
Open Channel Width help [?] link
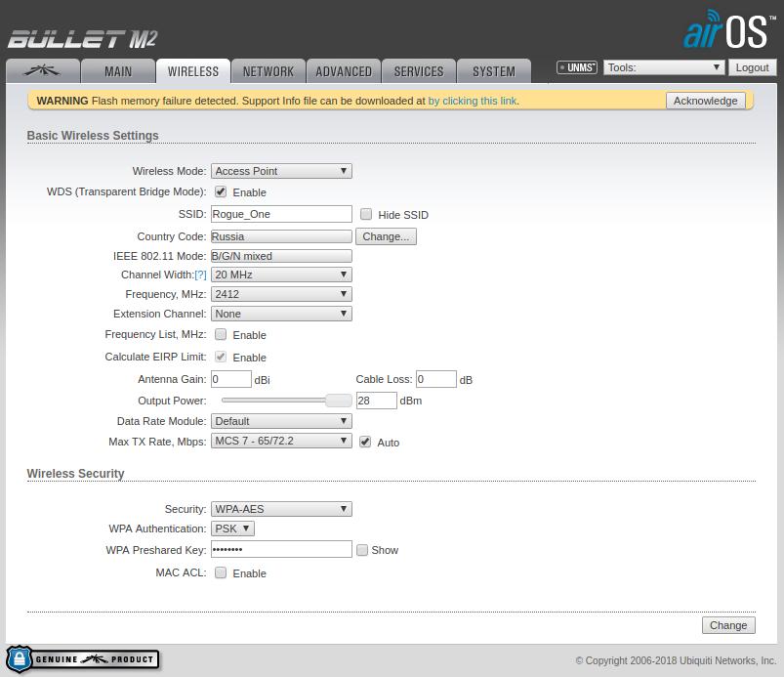(200, 275)
